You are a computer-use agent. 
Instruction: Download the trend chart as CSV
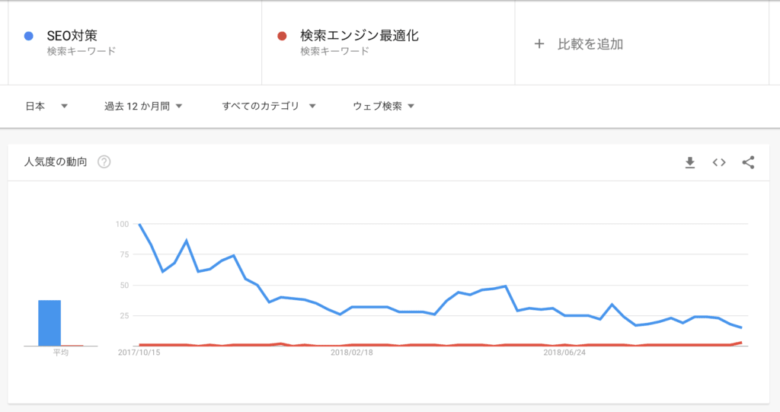(x=689, y=163)
